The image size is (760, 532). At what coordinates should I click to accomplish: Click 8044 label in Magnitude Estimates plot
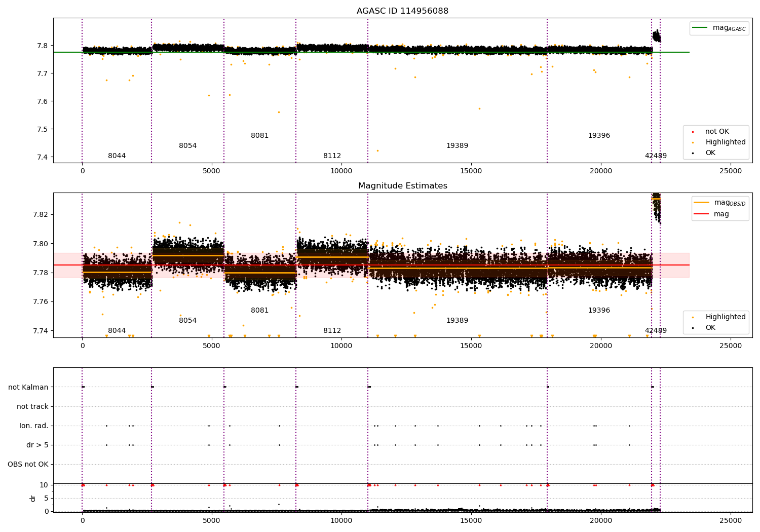pyautogui.click(x=117, y=331)
